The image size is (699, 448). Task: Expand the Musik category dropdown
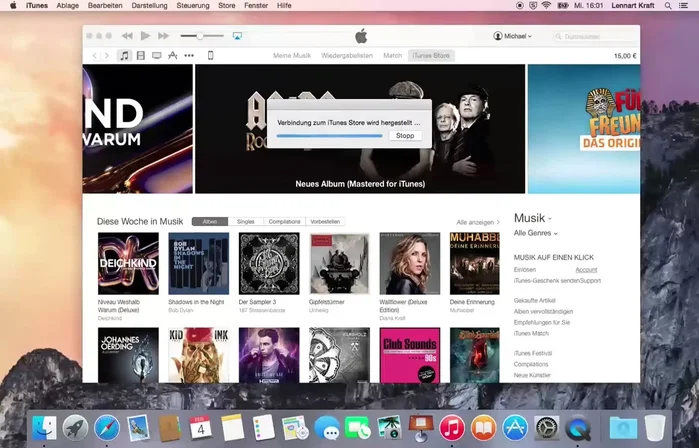[533, 218]
